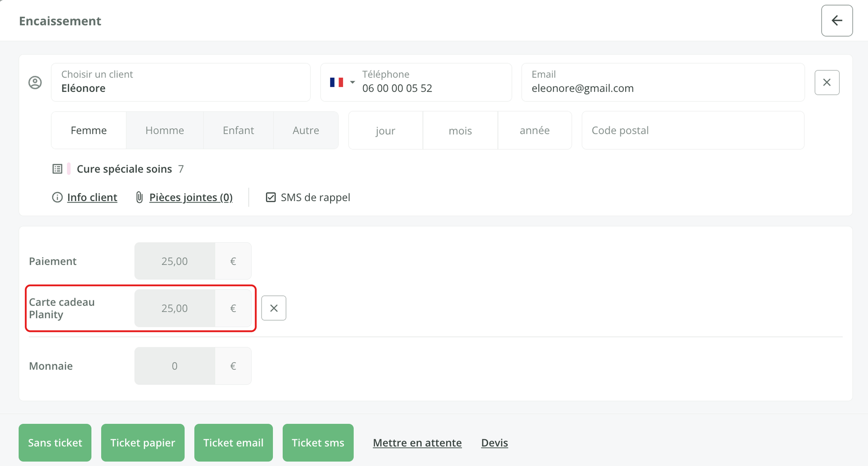
Task: Click the info circle icon
Action: 57,197
